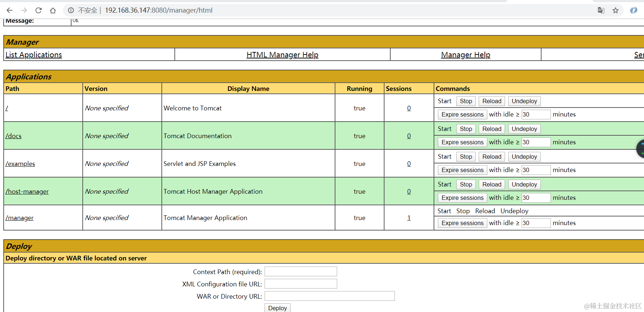Screen dimensions: 644x312
Task: Open the /host-manager application link
Action: coord(27,192)
